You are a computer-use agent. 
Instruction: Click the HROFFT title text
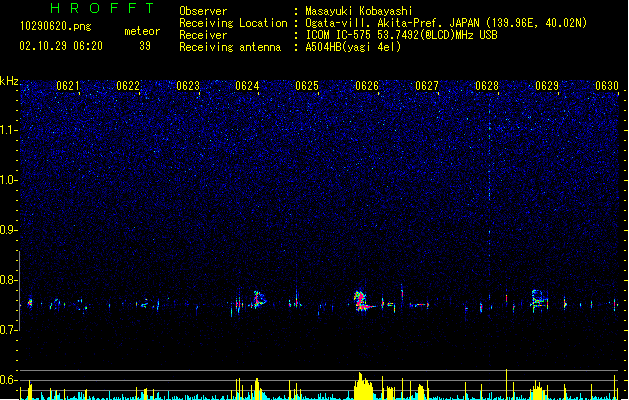(x=102, y=8)
